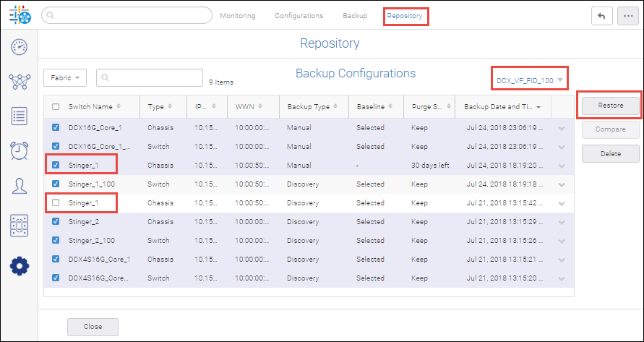Expand row chevron for Stinger_2 Chassis

coord(562,223)
